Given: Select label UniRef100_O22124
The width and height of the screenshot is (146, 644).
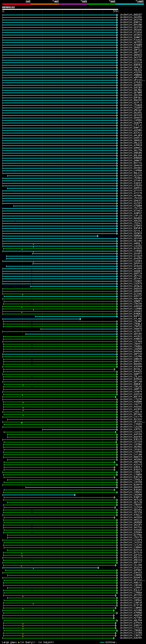Looking at the screenshot, I should 131,63.
